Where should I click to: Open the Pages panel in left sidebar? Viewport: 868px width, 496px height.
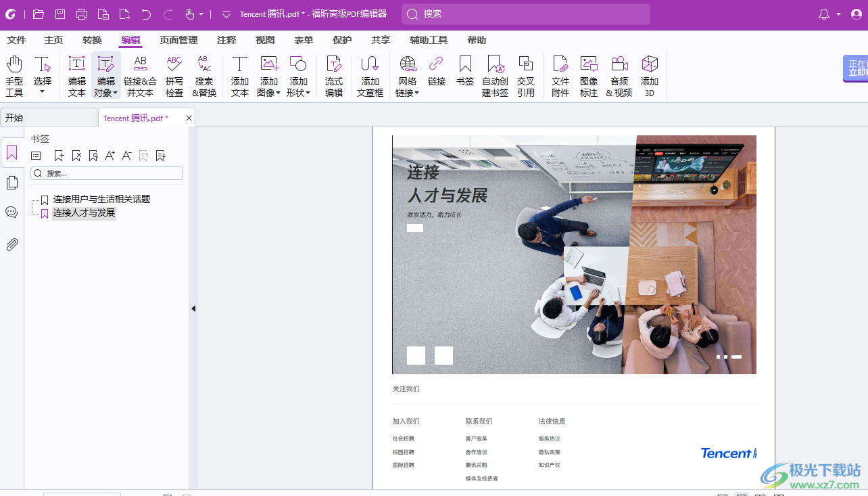point(11,182)
